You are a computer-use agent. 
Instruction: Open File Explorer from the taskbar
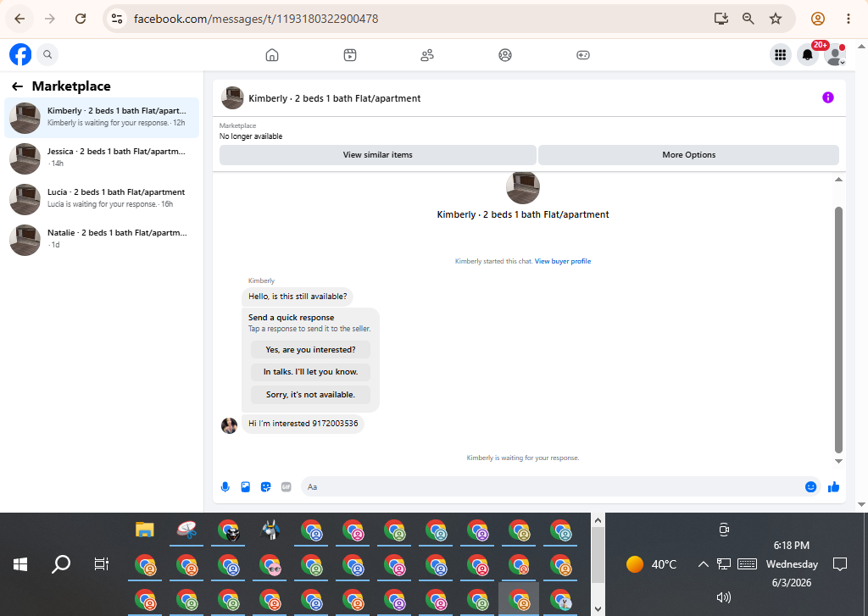tap(144, 530)
